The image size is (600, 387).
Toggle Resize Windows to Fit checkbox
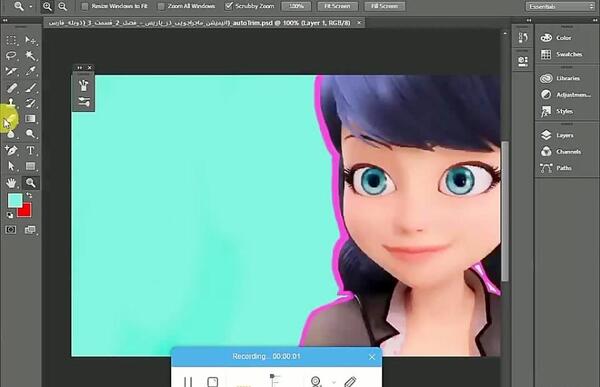pos(85,6)
